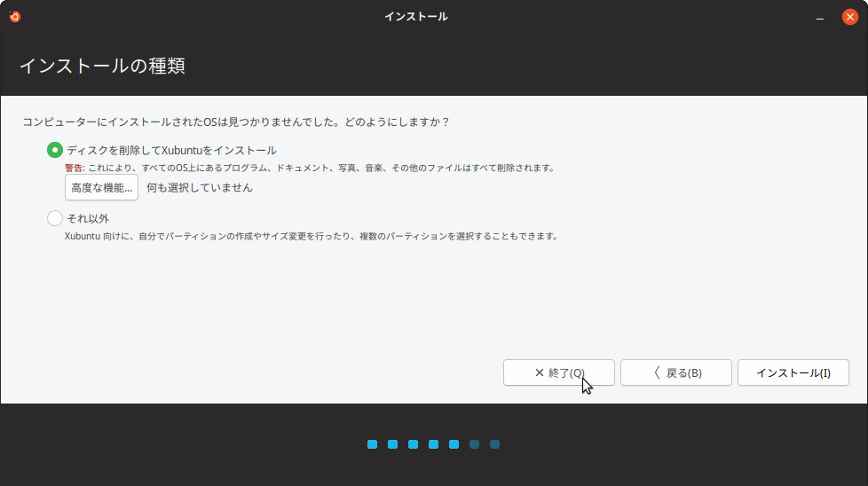Click the sixth dimmed progress dot
The height and width of the screenshot is (486, 868).
[474, 444]
